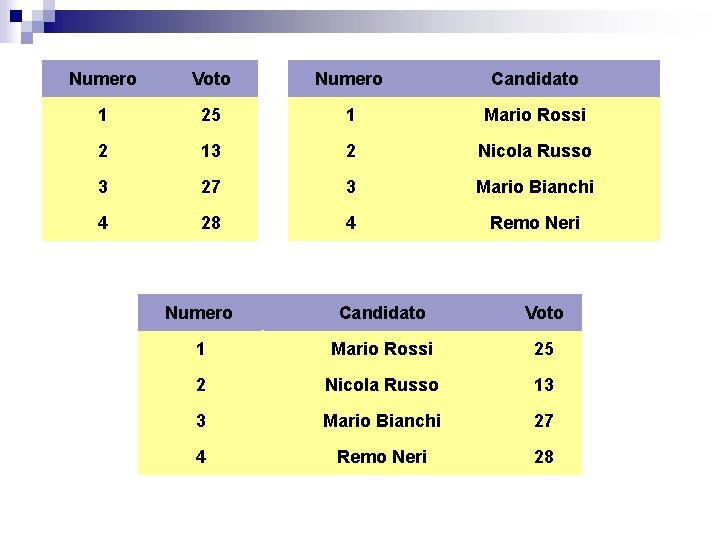
Task: Click the Numero header in the bottom table
Action: pyautogui.click(x=199, y=313)
